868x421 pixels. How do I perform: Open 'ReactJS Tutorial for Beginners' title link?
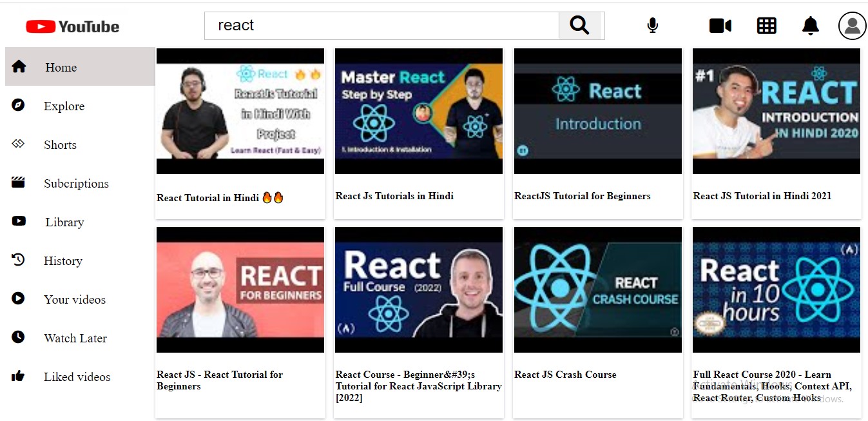click(x=582, y=196)
